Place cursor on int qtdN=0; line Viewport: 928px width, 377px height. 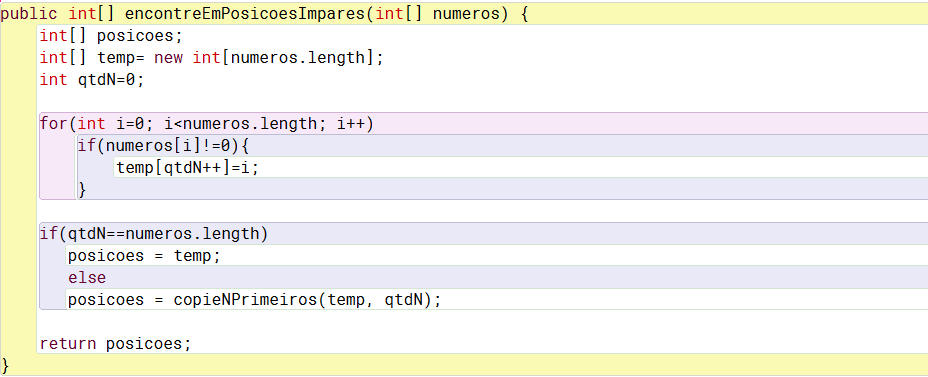coord(92,80)
